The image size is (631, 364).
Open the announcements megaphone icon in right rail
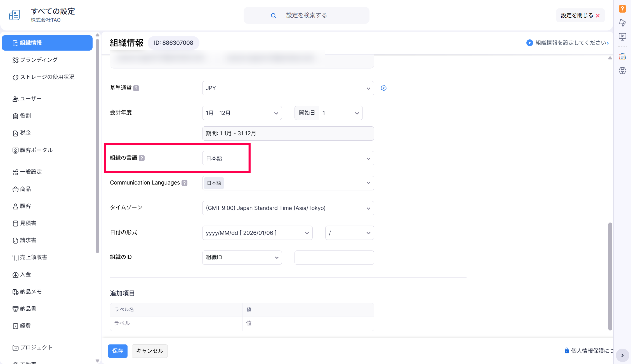click(622, 23)
